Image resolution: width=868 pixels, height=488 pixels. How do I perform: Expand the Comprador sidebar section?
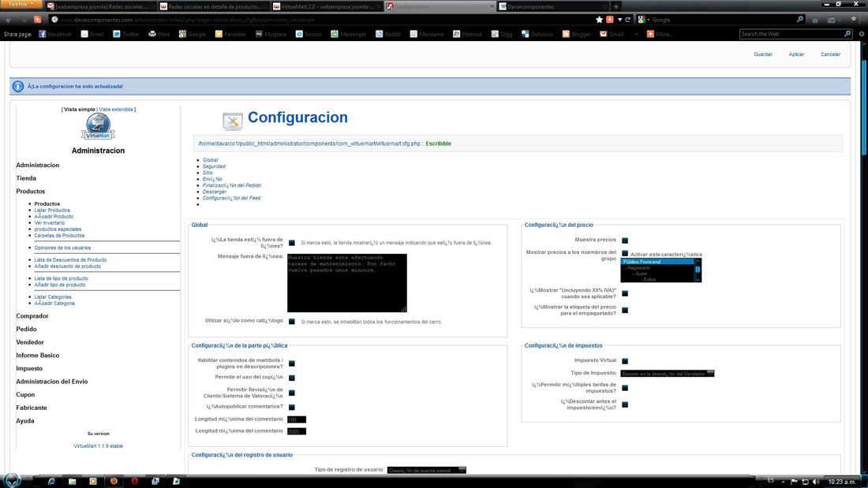pos(32,316)
